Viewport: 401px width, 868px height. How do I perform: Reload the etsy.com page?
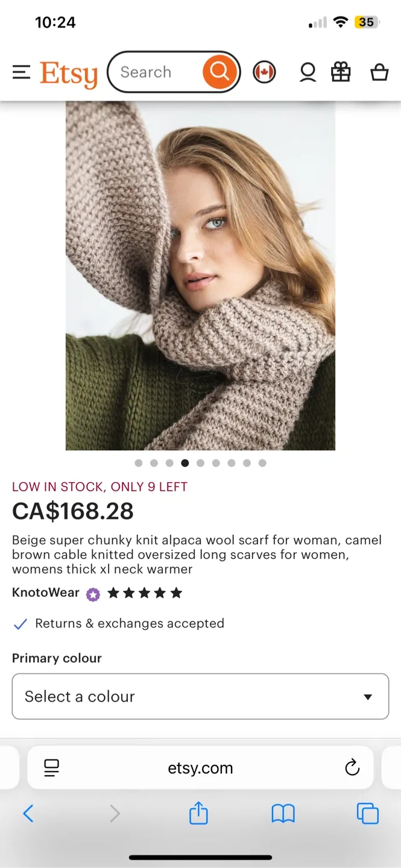(352, 768)
